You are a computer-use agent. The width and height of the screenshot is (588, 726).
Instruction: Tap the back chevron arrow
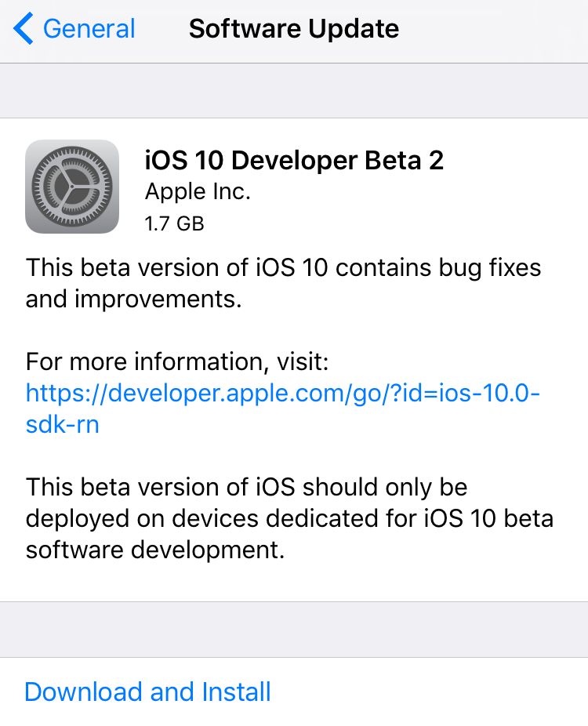pos(24,29)
